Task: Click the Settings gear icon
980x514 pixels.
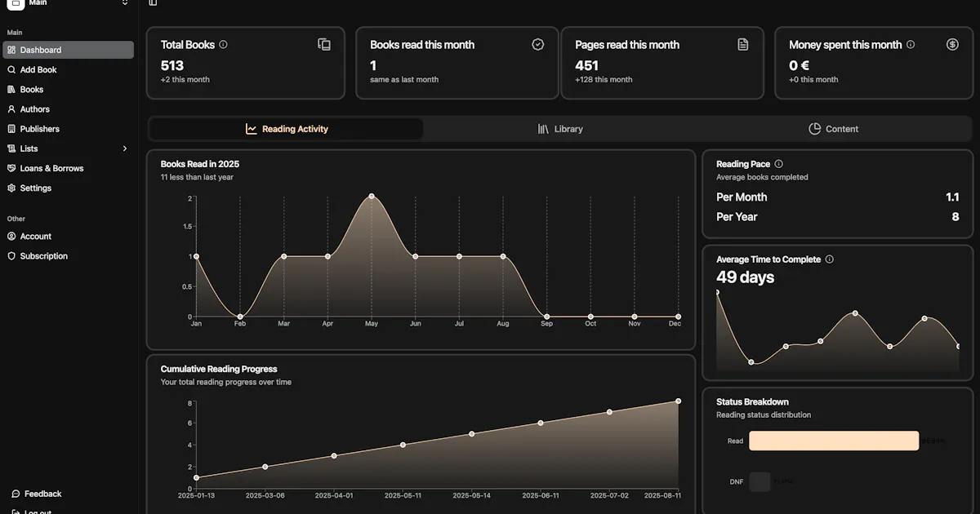Action: 11,188
